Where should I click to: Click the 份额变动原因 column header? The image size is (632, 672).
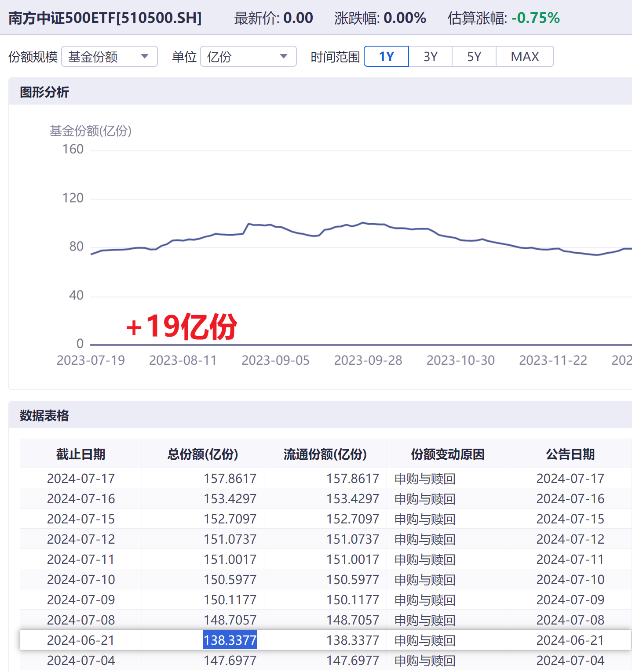(x=448, y=454)
